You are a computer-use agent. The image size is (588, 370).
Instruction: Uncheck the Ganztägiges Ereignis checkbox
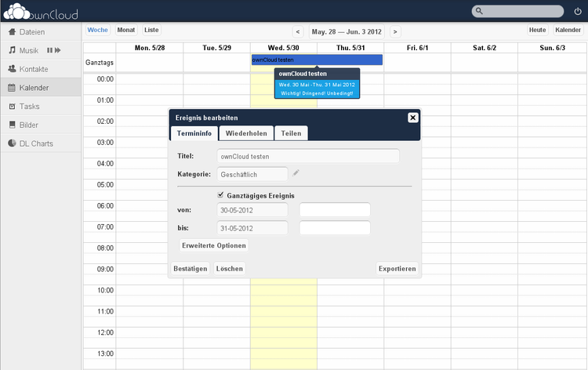[220, 195]
